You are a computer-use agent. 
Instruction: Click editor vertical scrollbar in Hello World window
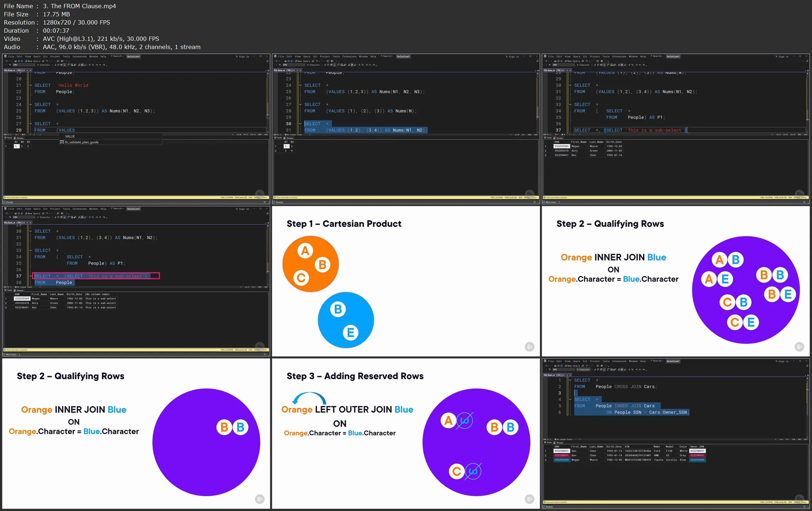click(267, 103)
